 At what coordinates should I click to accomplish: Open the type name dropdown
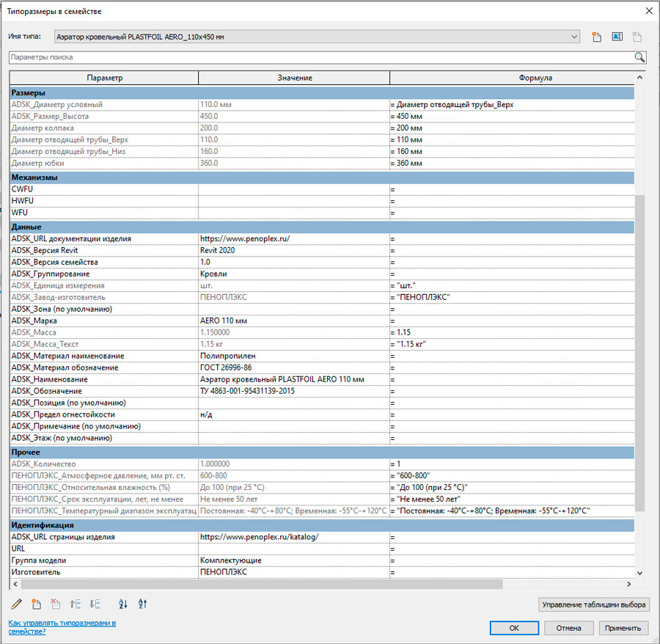click(x=574, y=37)
